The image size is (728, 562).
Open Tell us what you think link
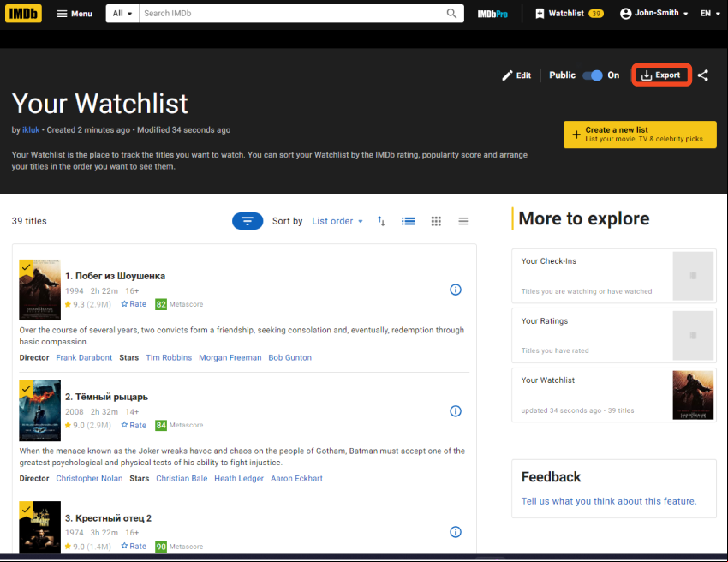point(609,501)
